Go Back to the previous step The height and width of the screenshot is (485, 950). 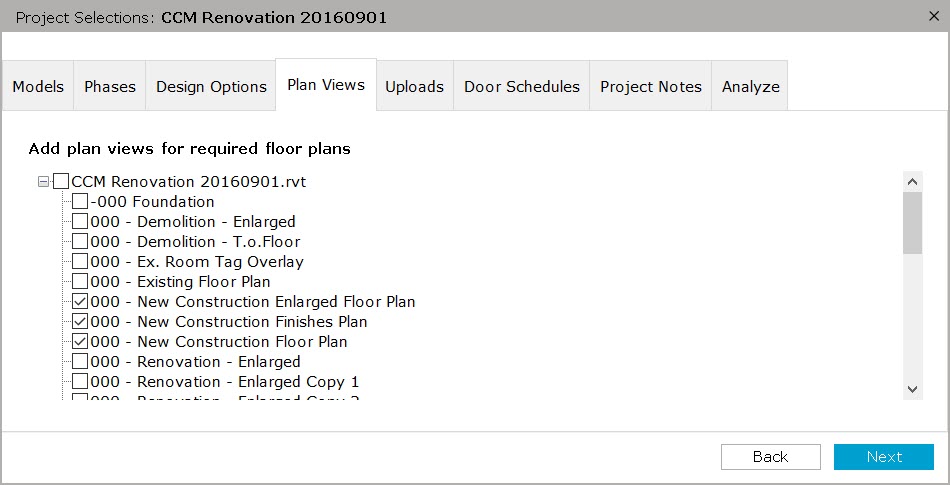click(771, 457)
